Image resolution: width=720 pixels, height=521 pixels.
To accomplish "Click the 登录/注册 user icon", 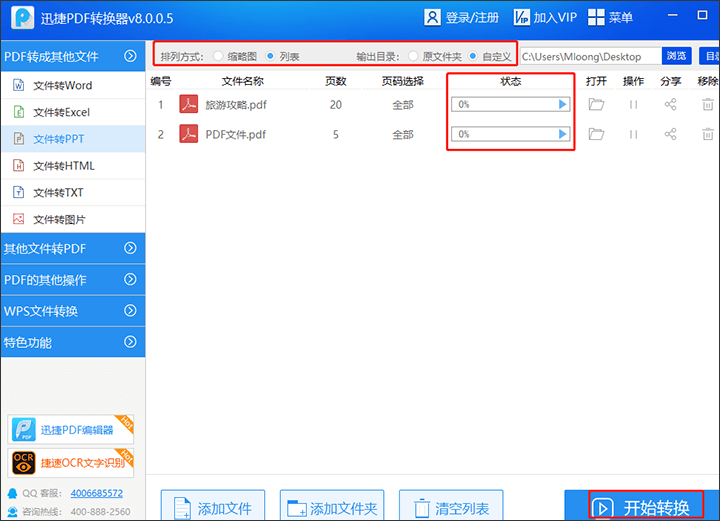I will [432, 17].
